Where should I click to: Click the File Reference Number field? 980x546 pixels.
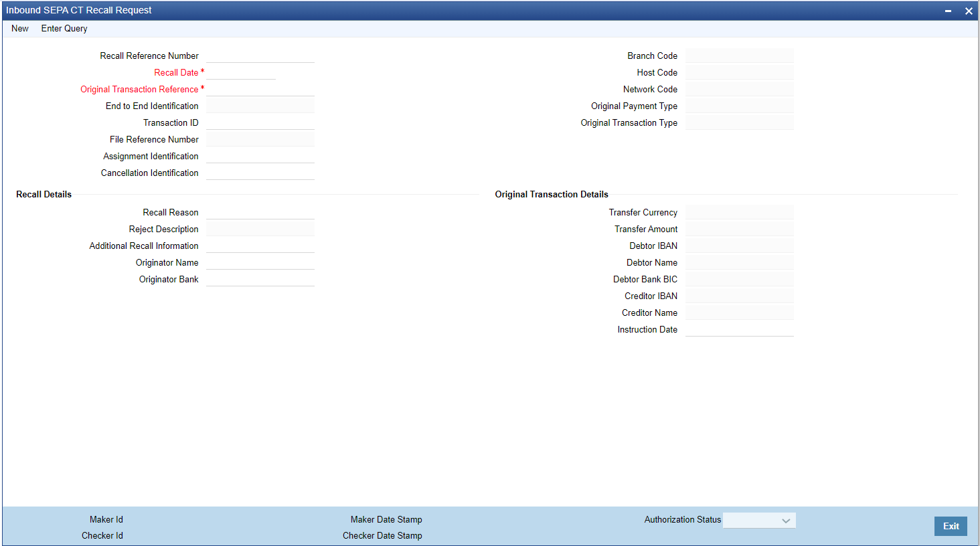[x=260, y=139]
